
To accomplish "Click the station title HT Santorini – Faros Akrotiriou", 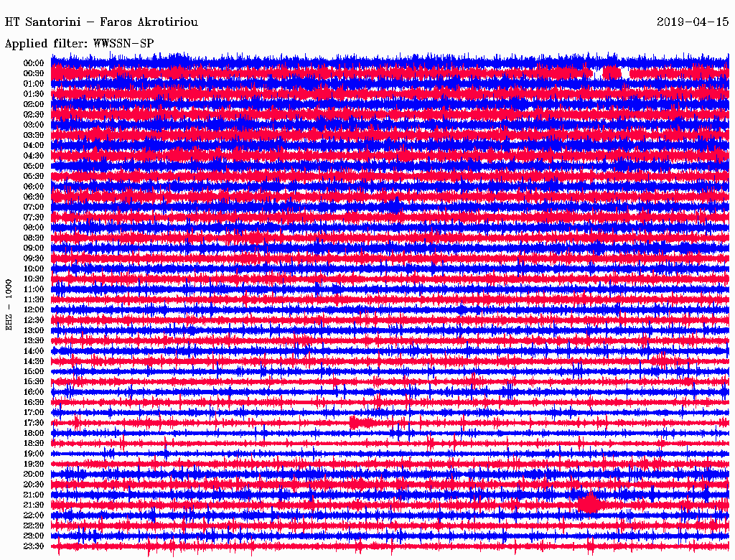I will [x=101, y=22].
